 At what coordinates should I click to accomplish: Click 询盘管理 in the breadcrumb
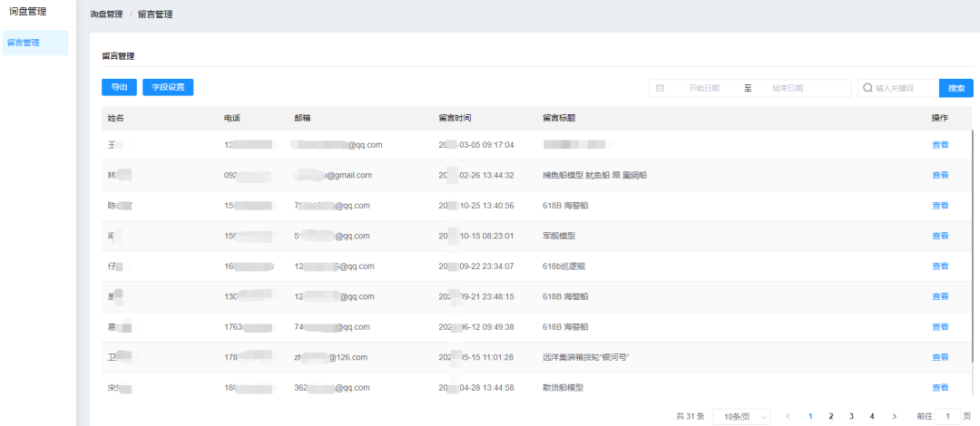click(x=107, y=15)
